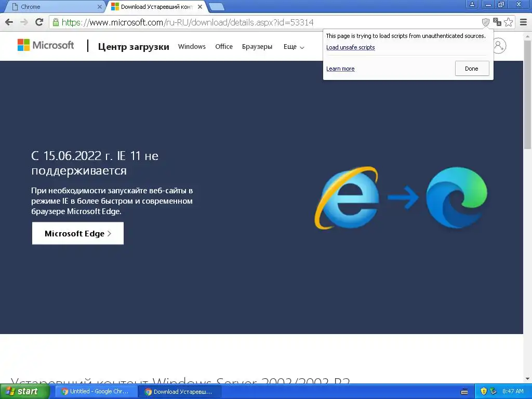Open the Windows menu in Microsoft header

pyautogui.click(x=192, y=46)
